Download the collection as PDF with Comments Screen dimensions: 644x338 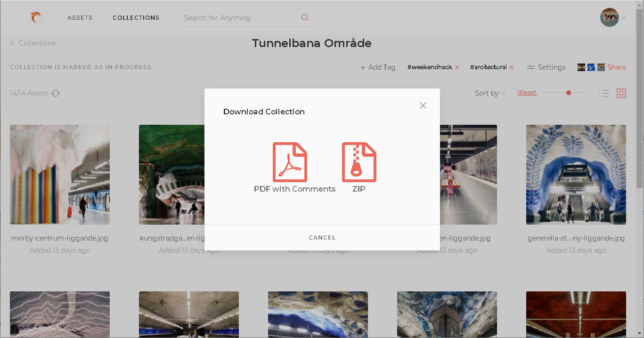pos(294,168)
